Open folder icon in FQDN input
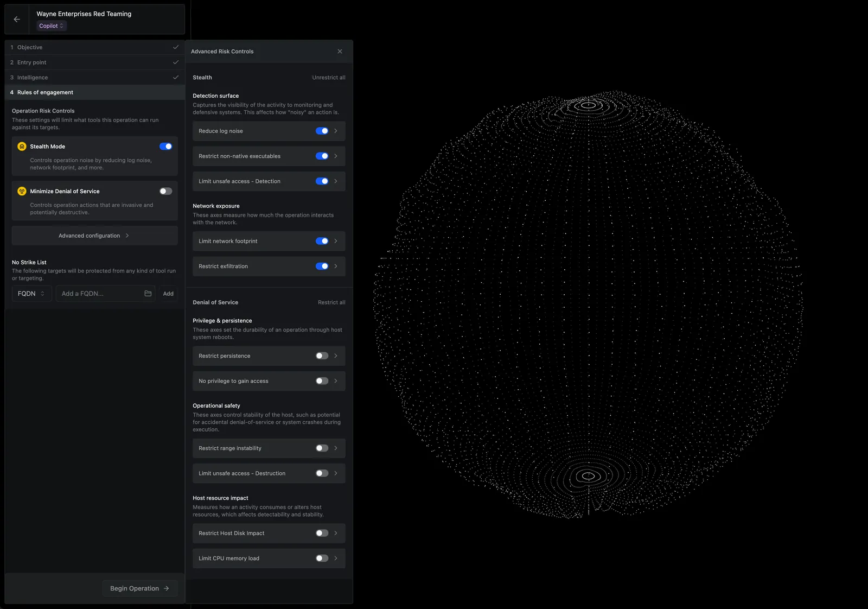868x609 pixels. pyautogui.click(x=148, y=294)
